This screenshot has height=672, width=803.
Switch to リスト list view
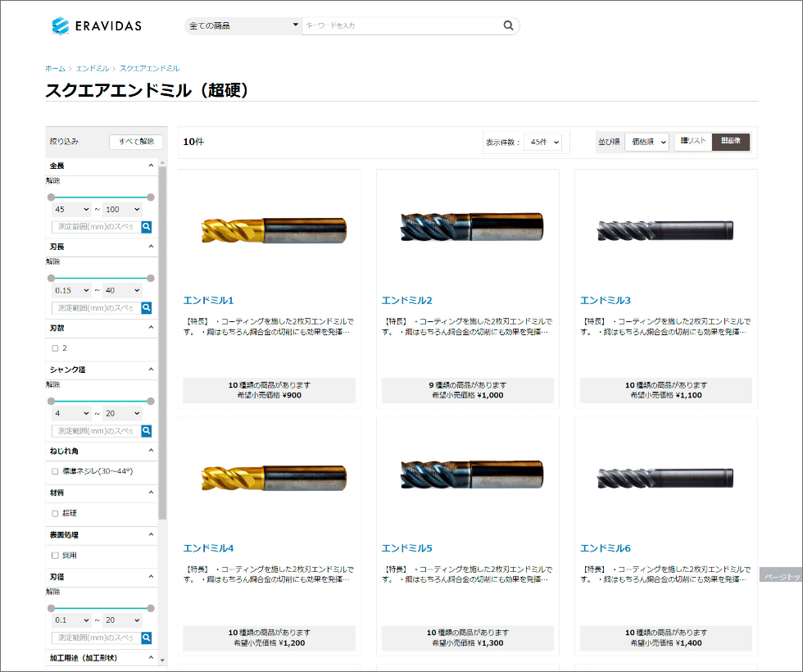pyautogui.click(x=693, y=141)
